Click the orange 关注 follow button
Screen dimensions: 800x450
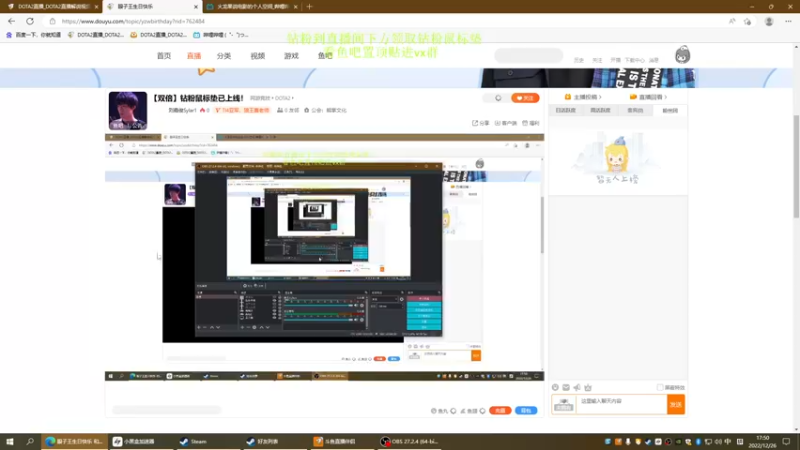coord(525,98)
